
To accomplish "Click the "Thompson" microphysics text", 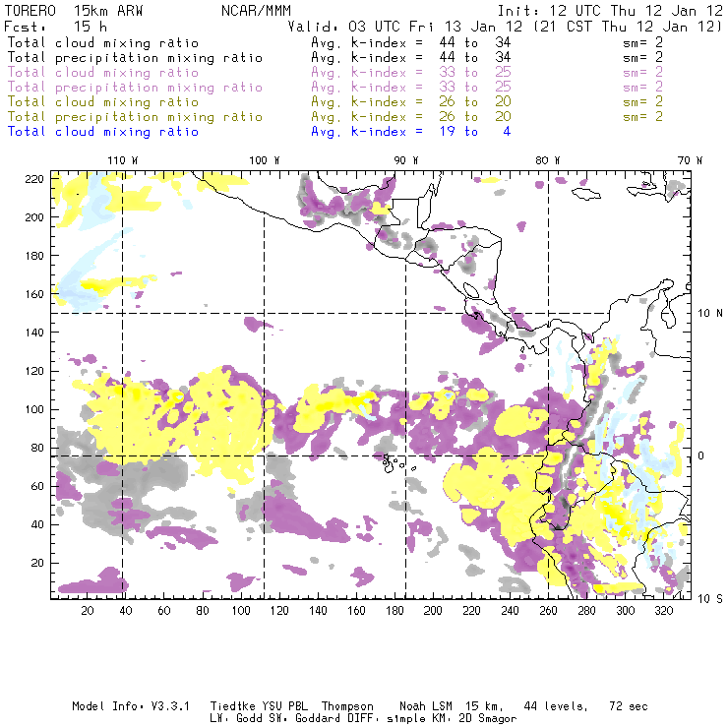I will pos(347,706).
